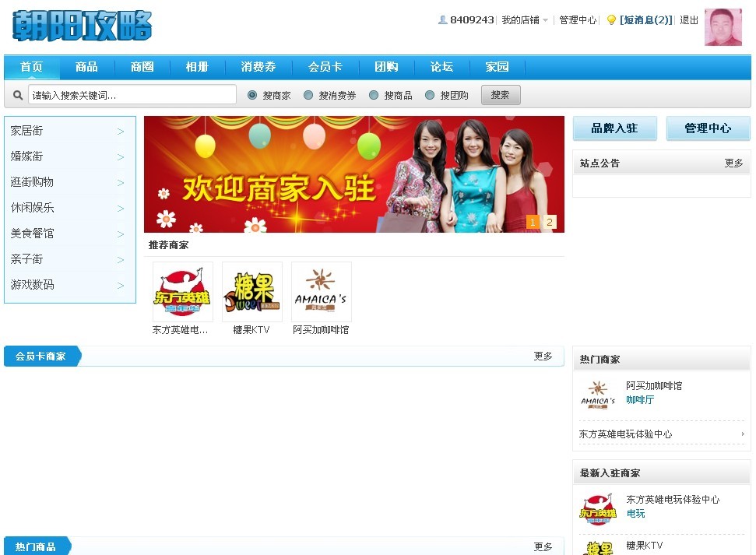Viewport: 756px width, 555px height.
Task: Open the 商品 nav tab
Action: click(x=86, y=66)
